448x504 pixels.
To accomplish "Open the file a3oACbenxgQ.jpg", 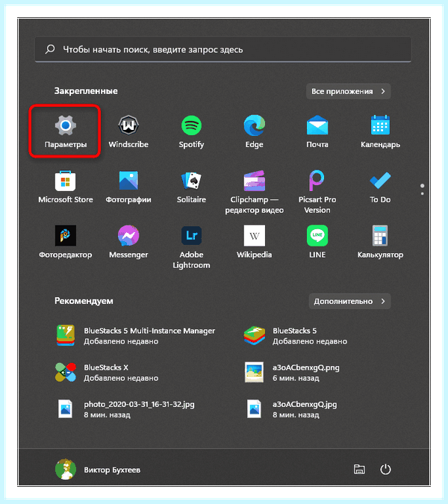I will 290,409.
